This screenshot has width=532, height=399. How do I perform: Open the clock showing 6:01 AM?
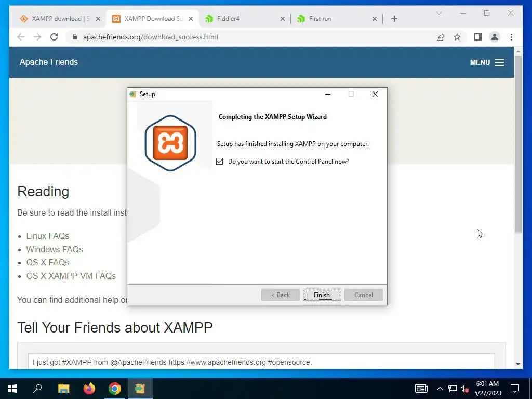(x=487, y=389)
